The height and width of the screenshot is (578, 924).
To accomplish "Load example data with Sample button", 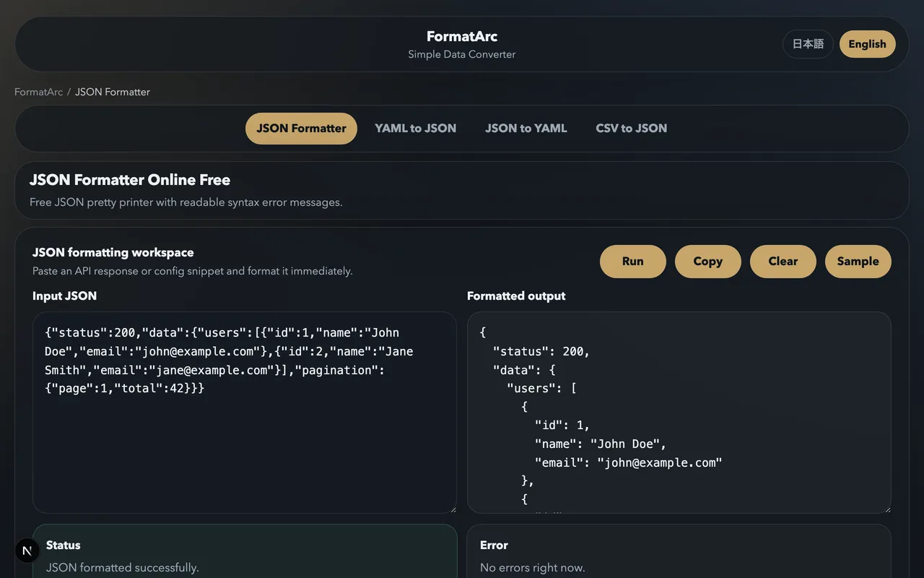I will pyautogui.click(x=858, y=262).
